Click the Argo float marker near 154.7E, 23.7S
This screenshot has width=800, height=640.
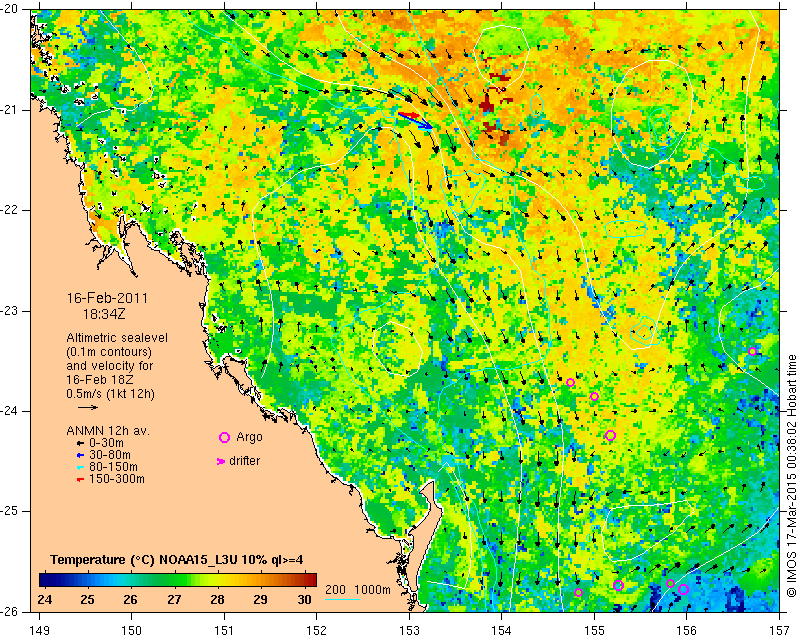570,382
